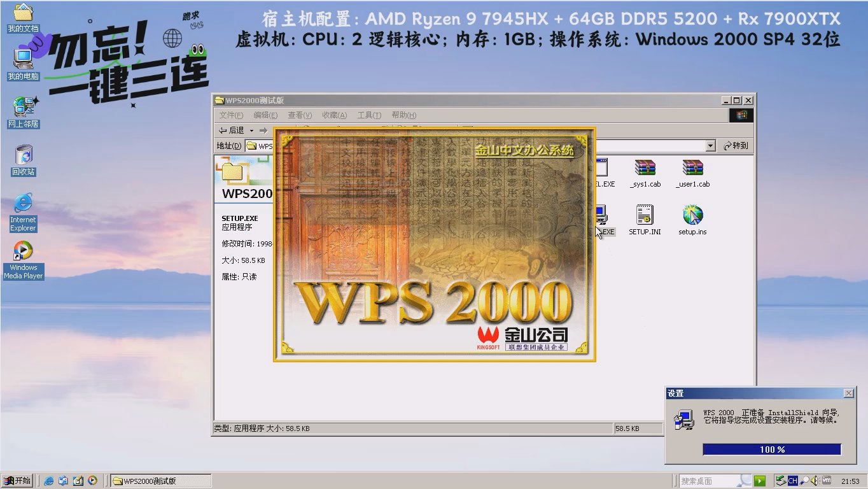Select the Windows Media Player desktop icon
The image size is (868, 489).
pos(23,260)
